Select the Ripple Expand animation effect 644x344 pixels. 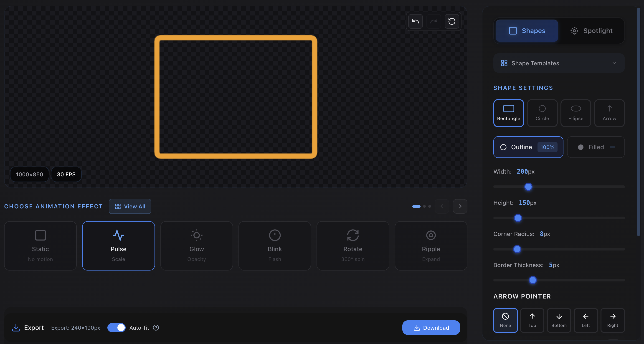(x=431, y=246)
